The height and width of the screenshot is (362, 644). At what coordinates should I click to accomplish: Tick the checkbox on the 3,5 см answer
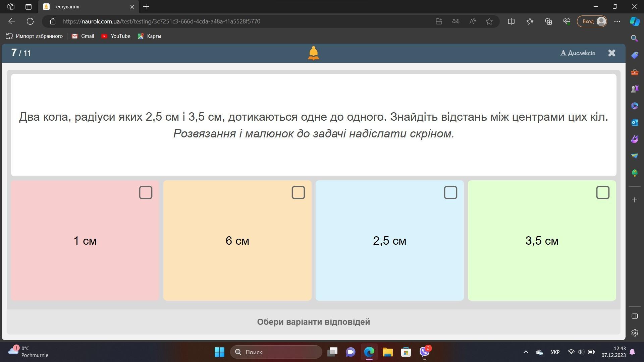coord(603,193)
